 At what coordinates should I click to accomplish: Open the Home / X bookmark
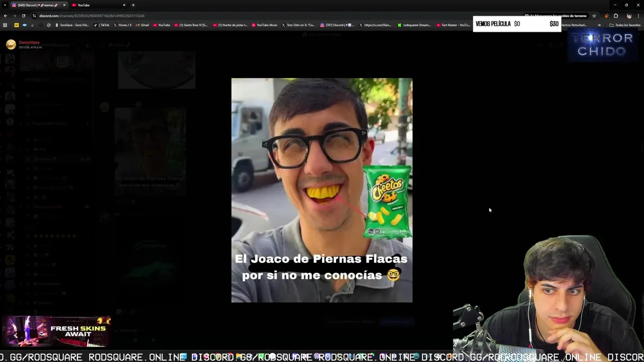(122, 25)
